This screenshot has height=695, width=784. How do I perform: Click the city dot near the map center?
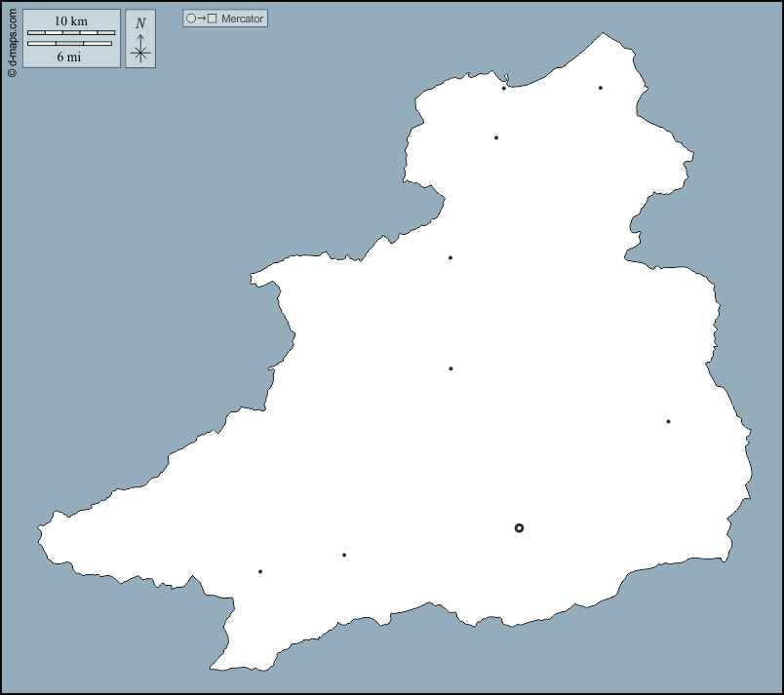450,368
